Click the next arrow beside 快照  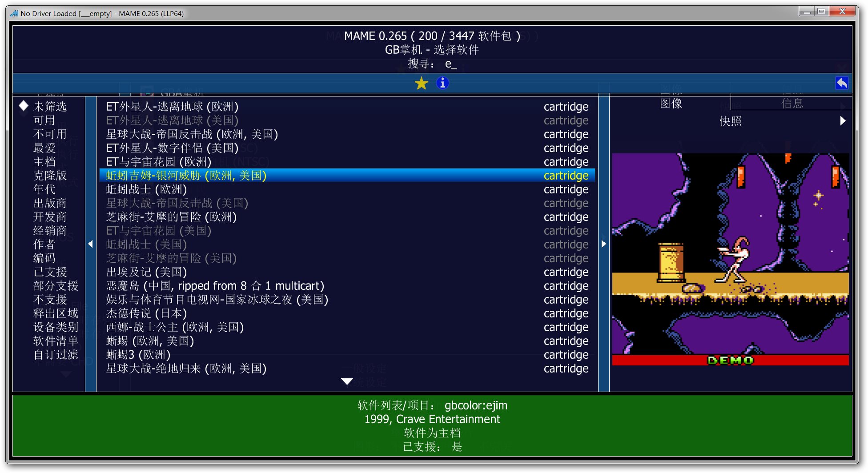pos(843,121)
